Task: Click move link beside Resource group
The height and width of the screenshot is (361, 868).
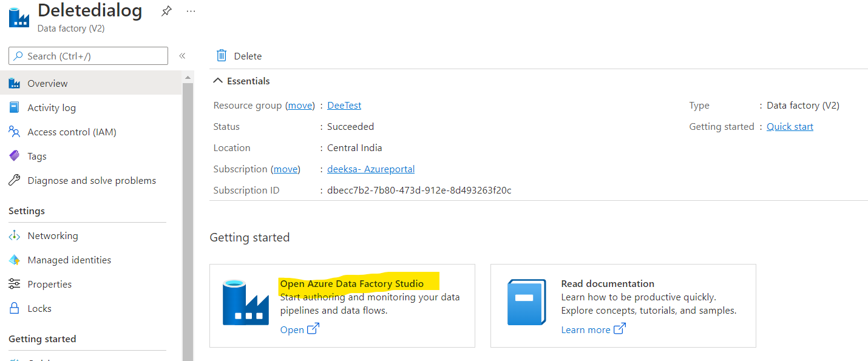Action: point(300,105)
